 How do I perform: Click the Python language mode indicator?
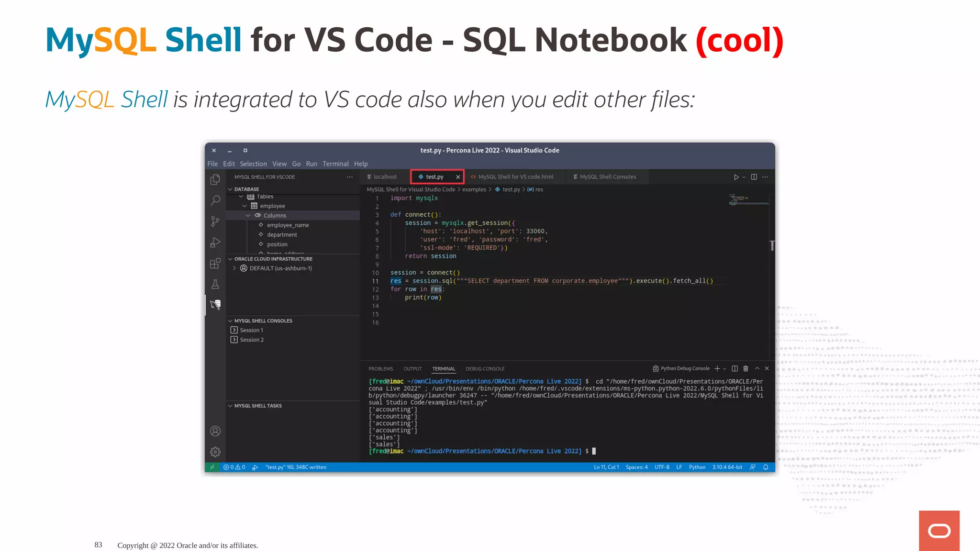tap(697, 467)
